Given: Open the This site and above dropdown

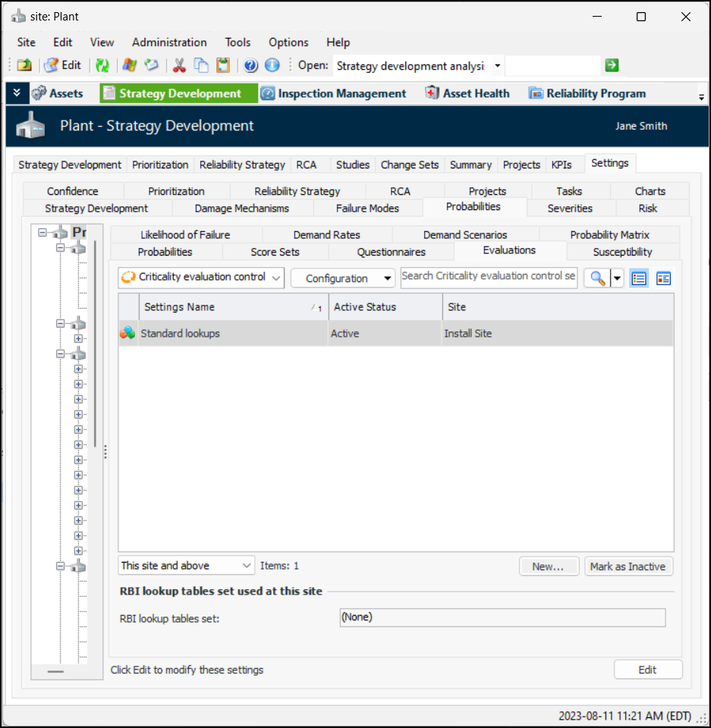Looking at the screenshot, I should [186, 566].
